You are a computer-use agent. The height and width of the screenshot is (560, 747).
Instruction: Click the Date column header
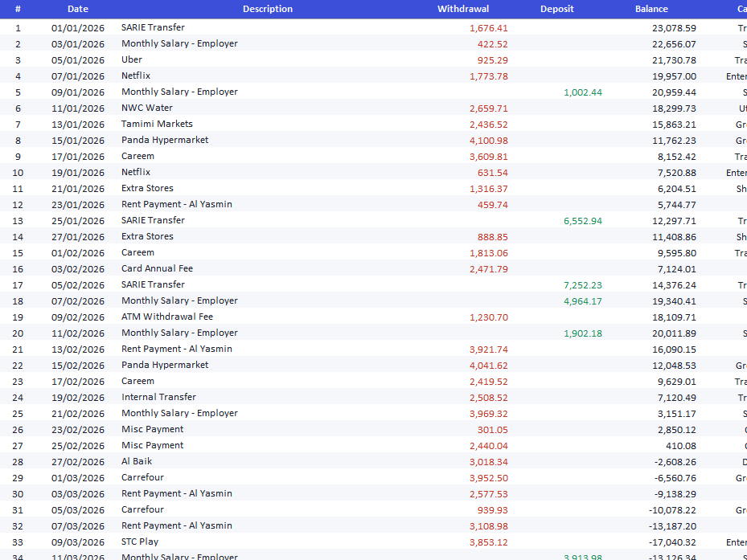tap(78, 9)
